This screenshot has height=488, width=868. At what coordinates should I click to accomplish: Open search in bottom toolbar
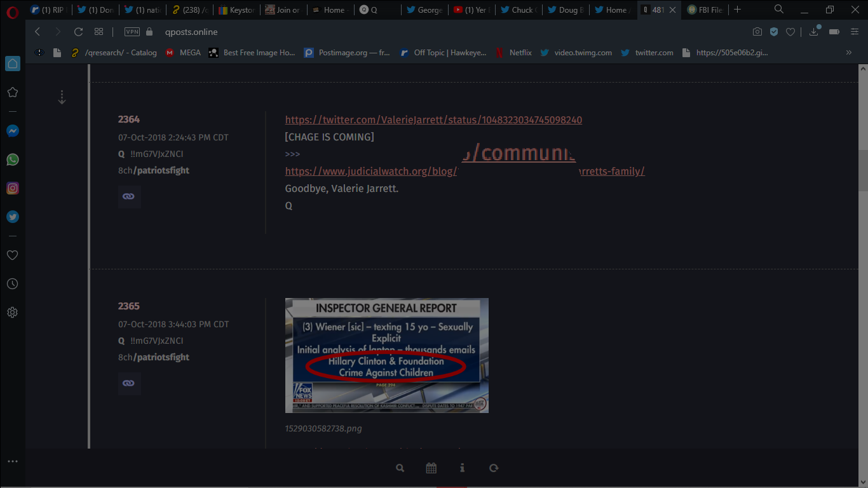tap(400, 468)
